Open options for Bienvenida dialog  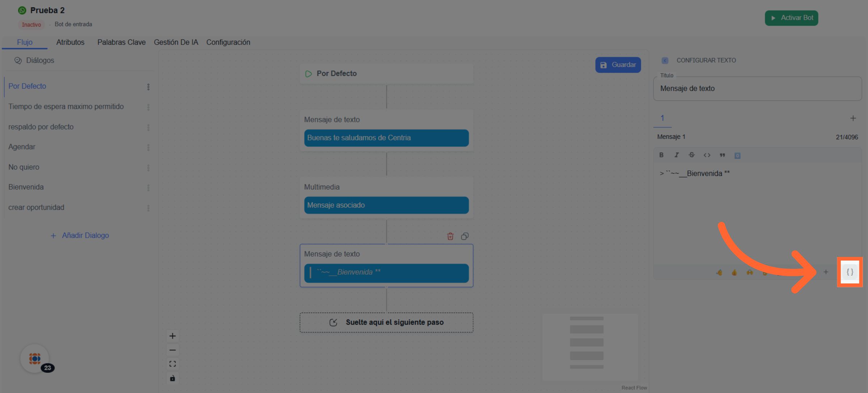148,187
